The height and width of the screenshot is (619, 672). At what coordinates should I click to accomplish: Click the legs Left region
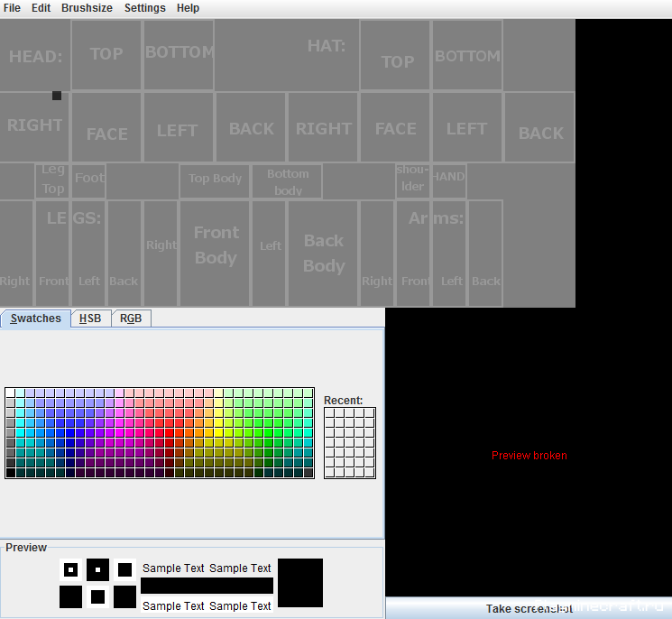(x=88, y=253)
